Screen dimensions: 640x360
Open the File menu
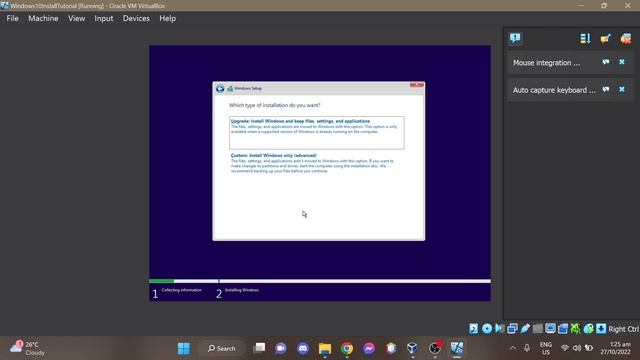click(12, 18)
